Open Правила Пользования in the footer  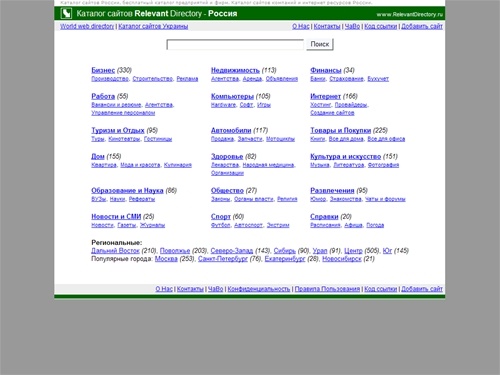tap(327, 289)
